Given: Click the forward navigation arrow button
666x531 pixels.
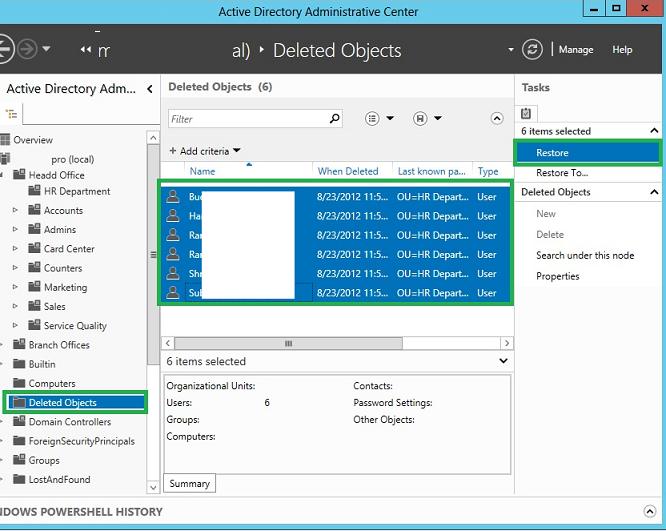Looking at the screenshot, I should click(28, 50).
